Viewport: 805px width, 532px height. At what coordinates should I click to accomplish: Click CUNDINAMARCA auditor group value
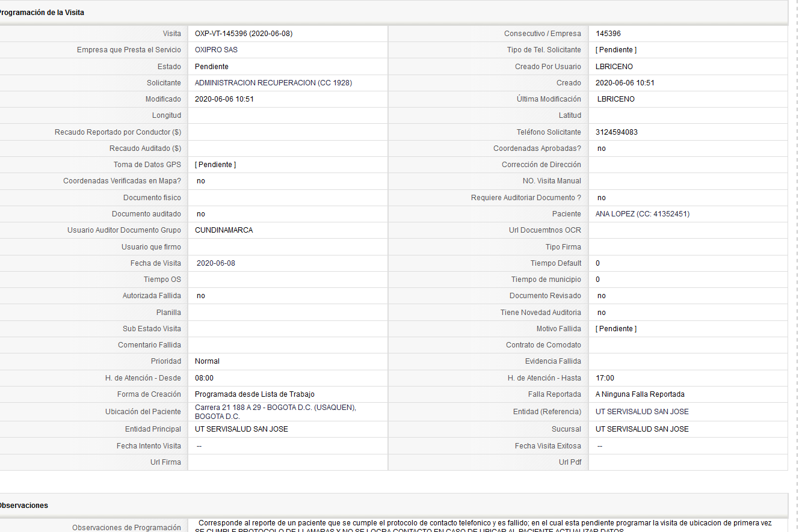tap(224, 230)
